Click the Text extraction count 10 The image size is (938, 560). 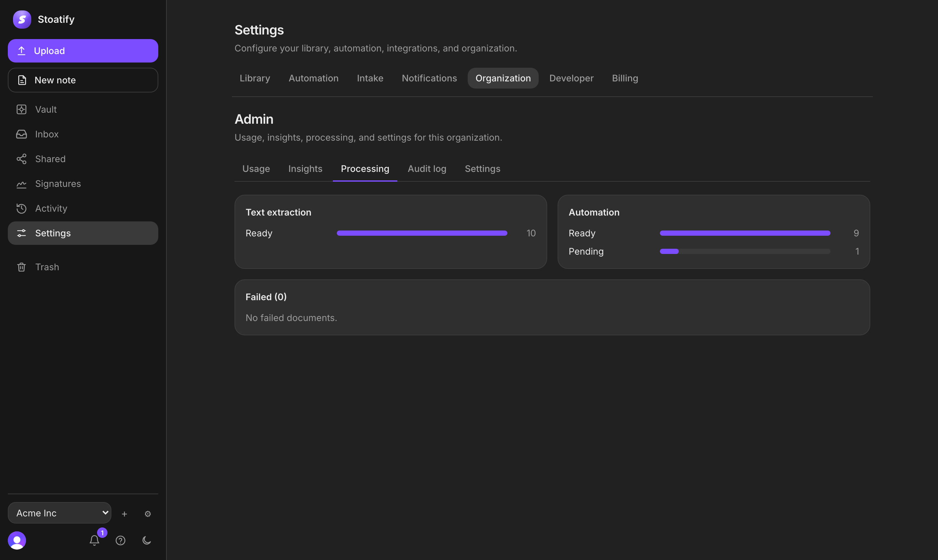point(531,233)
